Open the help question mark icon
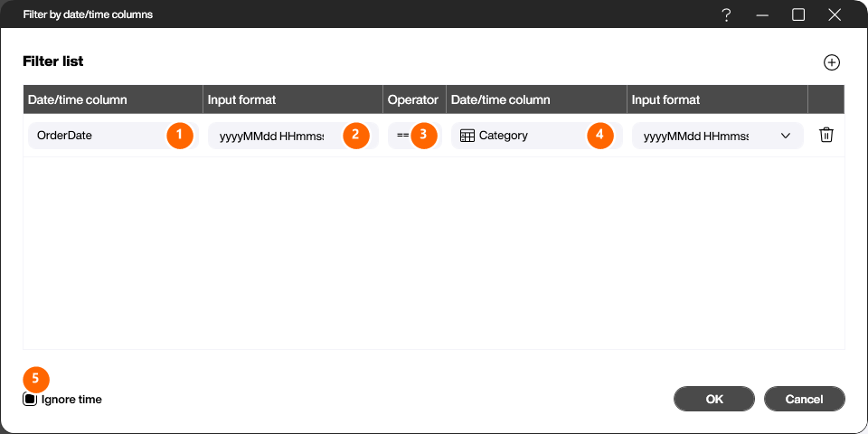The image size is (868, 434). pyautogui.click(x=727, y=15)
